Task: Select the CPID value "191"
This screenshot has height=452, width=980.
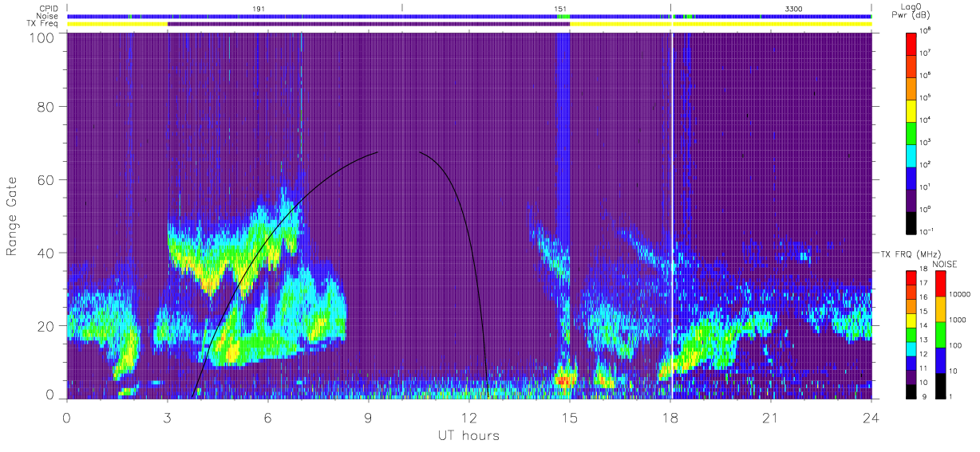Action: pos(259,8)
